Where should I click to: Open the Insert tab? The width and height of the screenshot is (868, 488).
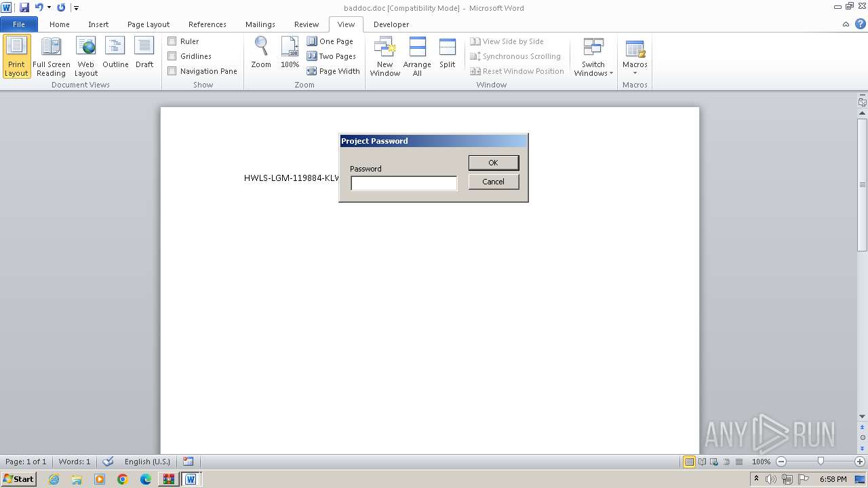(x=98, y=24)
